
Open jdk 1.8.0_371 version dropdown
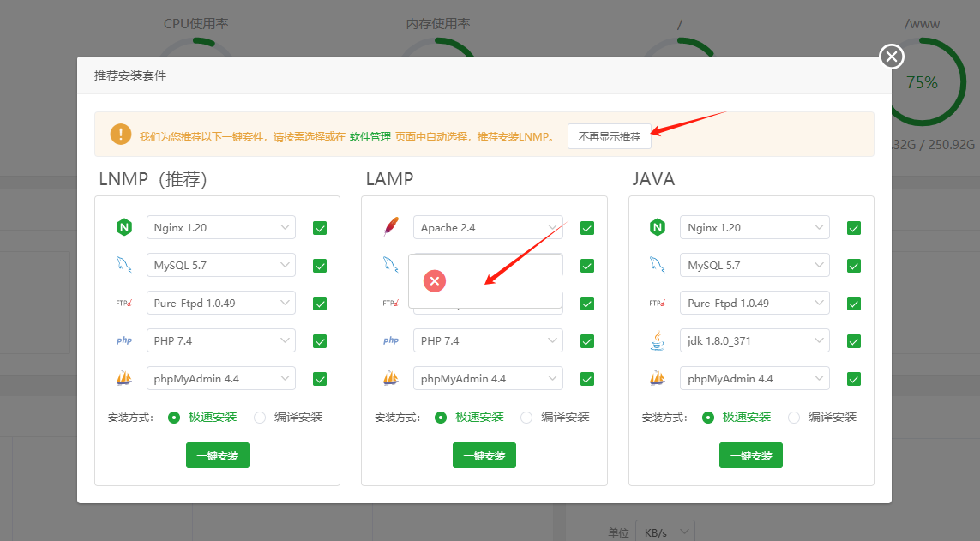pyautogui.click(x=755, y=340)
